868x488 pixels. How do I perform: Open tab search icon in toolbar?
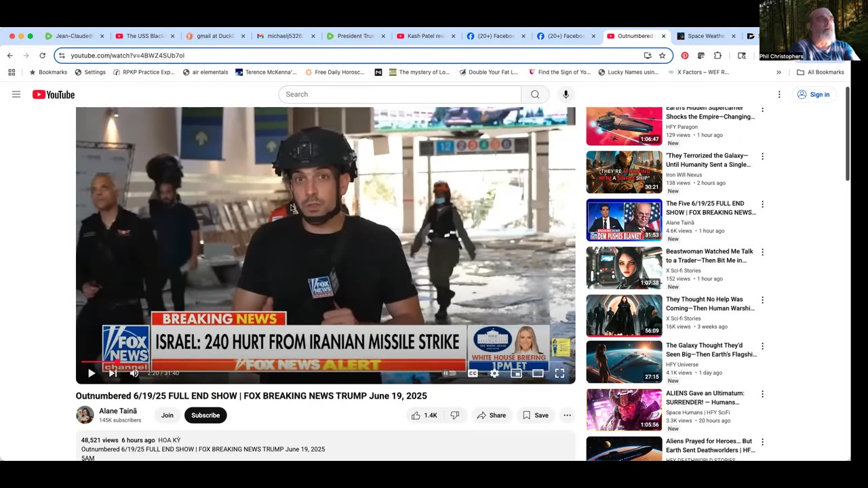[x=742, y=56]
